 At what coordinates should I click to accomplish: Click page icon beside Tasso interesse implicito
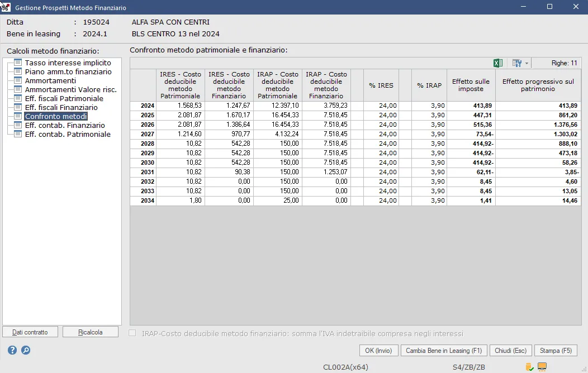18,63
